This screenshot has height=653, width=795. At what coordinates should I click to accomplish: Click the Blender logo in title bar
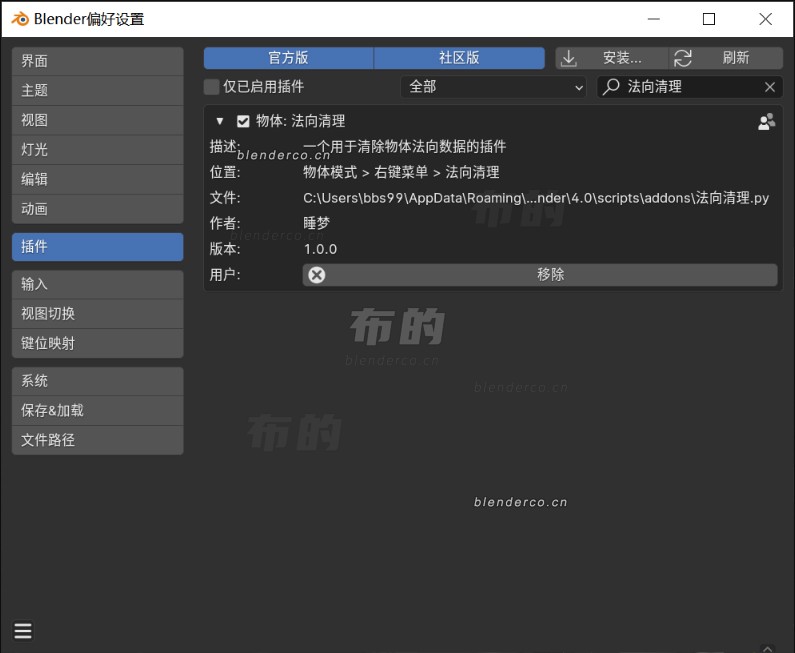click(x=20, y=19)
